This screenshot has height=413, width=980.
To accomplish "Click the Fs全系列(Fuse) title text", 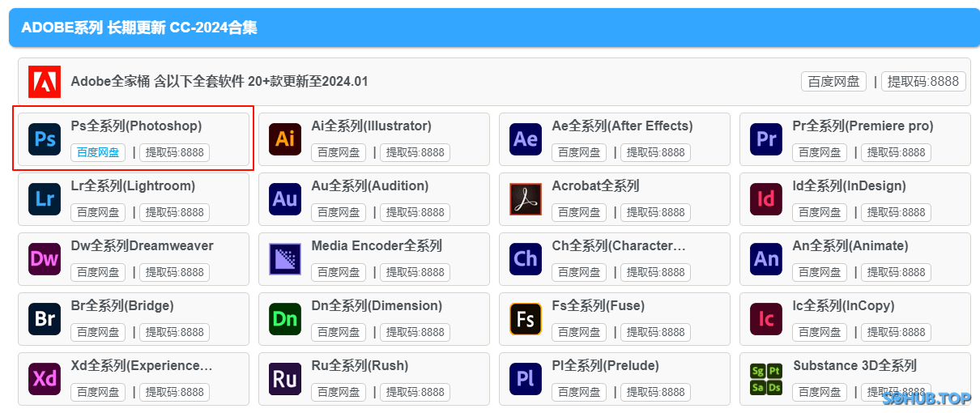I will (x=598, y=306).
